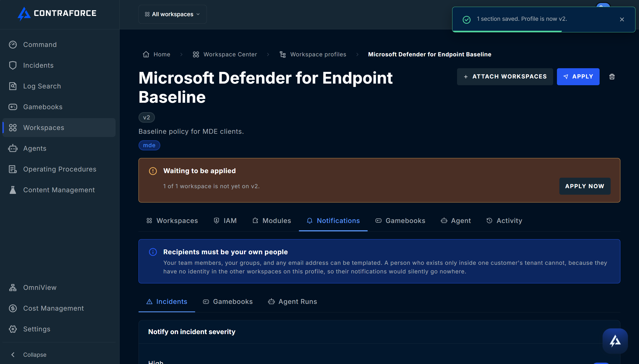Click the profile title heading
The image size is (639, 364).
pos(266,87)
